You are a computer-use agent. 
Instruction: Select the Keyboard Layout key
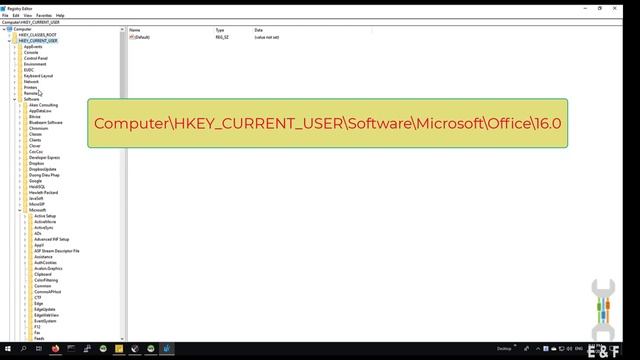tap(38, 76)
